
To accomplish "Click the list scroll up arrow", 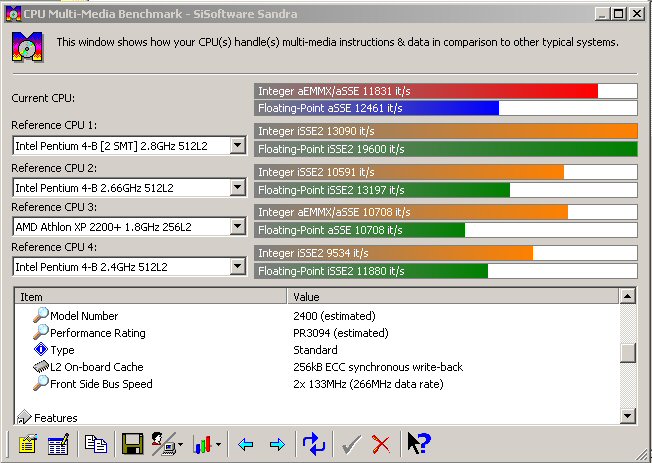I will coord(627,296).
